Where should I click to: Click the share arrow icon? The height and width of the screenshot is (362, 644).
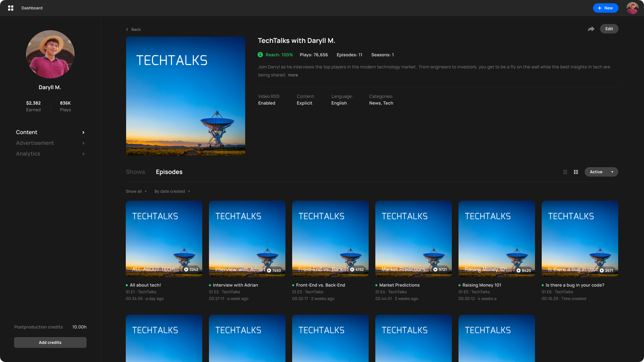pyautogui.click(x=591, y=29)
